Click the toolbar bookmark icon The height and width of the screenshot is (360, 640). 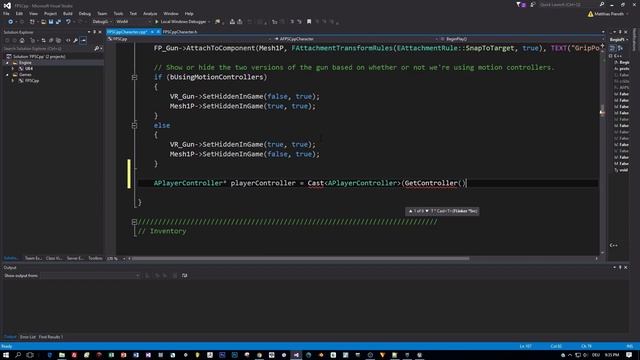309,22
